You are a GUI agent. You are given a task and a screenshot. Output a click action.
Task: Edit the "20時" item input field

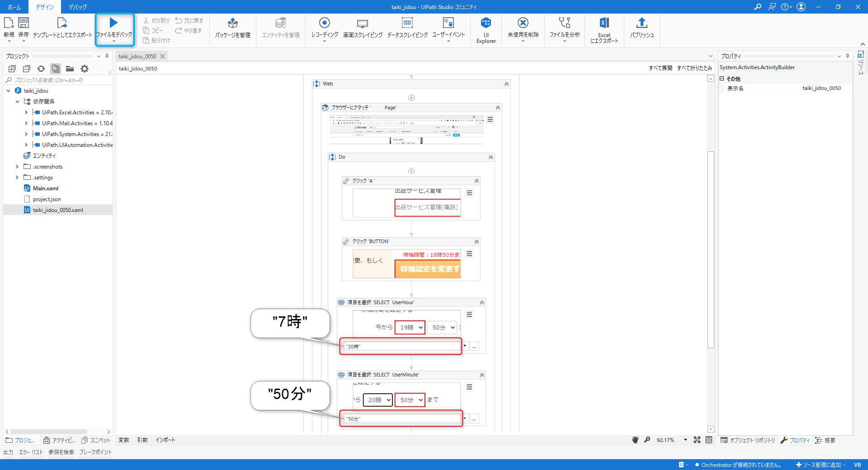coord(401,347)
